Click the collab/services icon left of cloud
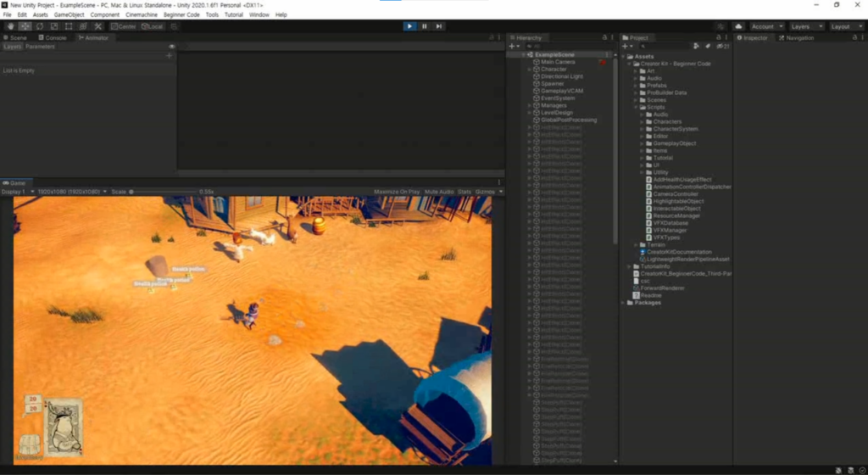Screen dimensions: 868x475 click(721, 26)
